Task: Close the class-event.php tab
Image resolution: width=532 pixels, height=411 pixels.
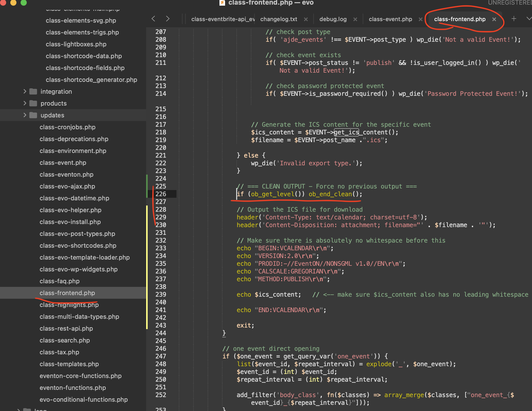Action: pyautogui.click(x=420, y=19)
